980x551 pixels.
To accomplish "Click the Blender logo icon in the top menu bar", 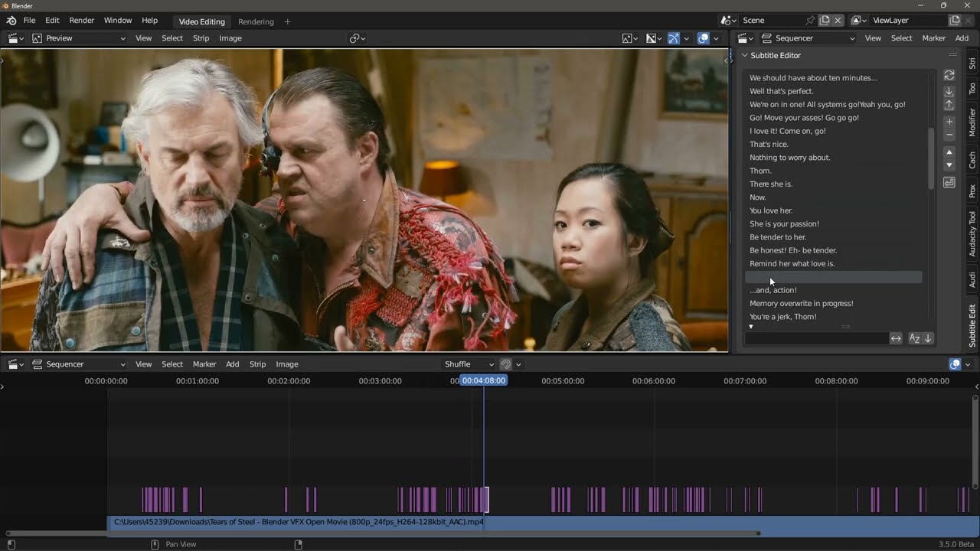I will (x=11, y=21).
